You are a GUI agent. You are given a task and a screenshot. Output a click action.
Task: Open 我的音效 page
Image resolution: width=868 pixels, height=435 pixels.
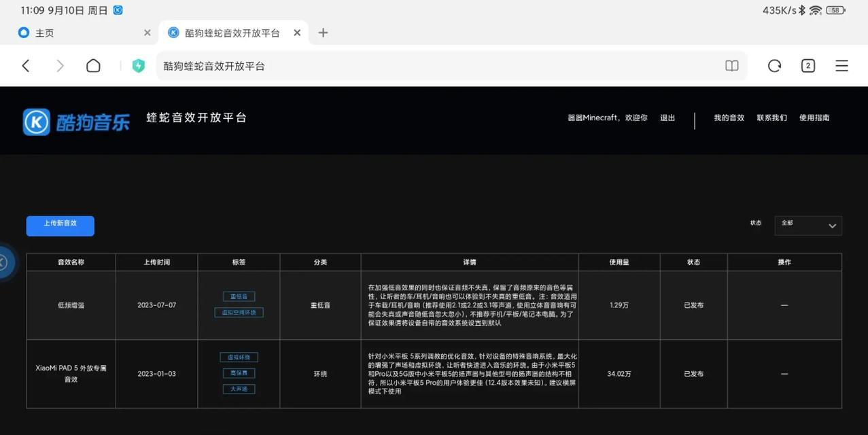pyautogui.click(x=729, y=118)
